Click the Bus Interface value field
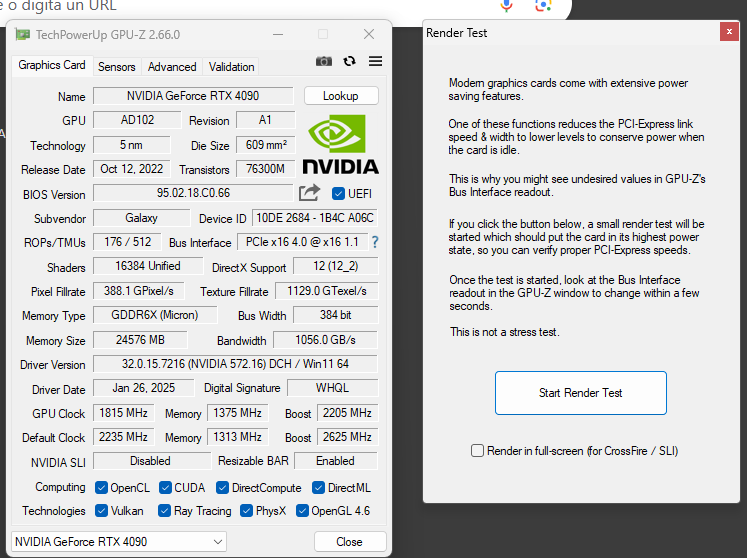Viewport: 747px width, 558px height. (303, 242)
